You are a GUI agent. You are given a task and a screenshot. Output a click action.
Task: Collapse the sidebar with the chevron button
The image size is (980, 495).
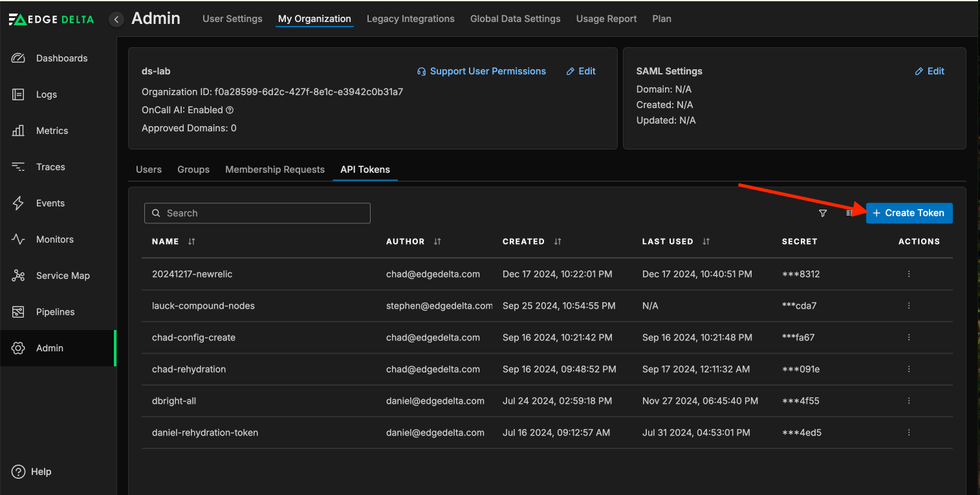tap(116, 19)
